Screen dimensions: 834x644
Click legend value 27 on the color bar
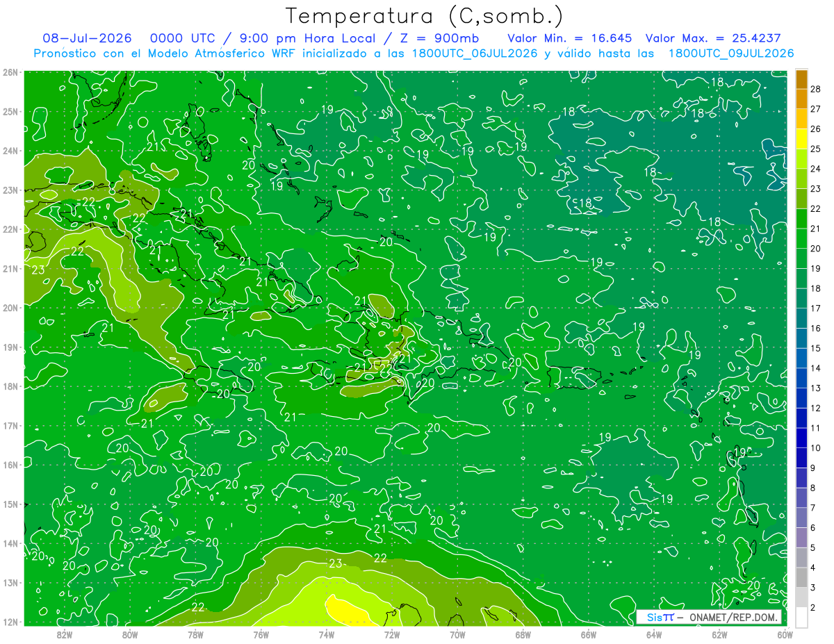point(816,109)
